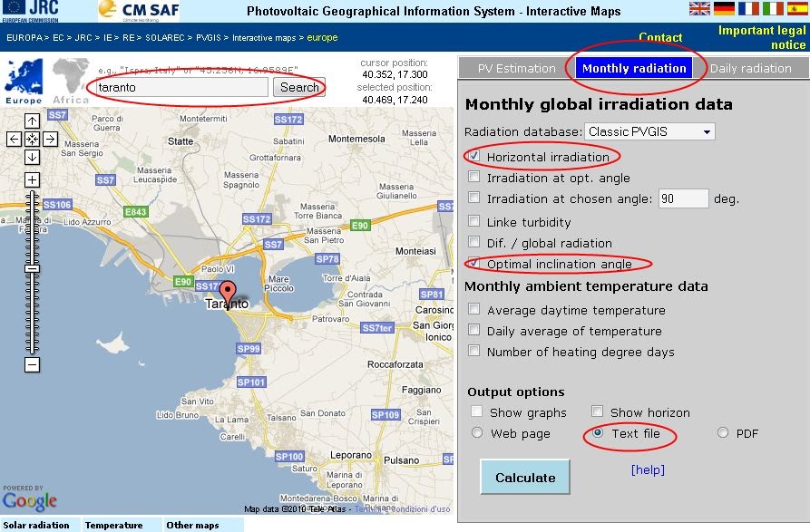The width and height of the screenshot is (810, 532).
Task: Open the Radiation database dropdown
Action: coord(649,131)
